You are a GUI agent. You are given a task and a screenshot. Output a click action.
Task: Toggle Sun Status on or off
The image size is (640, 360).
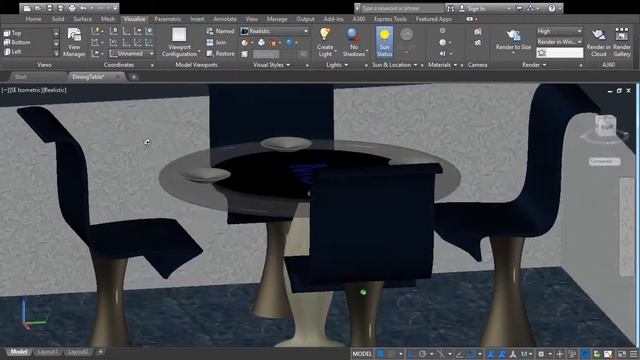point(384,42)
